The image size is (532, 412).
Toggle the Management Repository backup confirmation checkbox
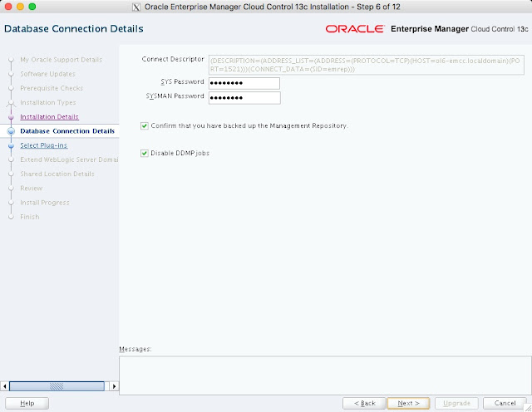[145, 125]
